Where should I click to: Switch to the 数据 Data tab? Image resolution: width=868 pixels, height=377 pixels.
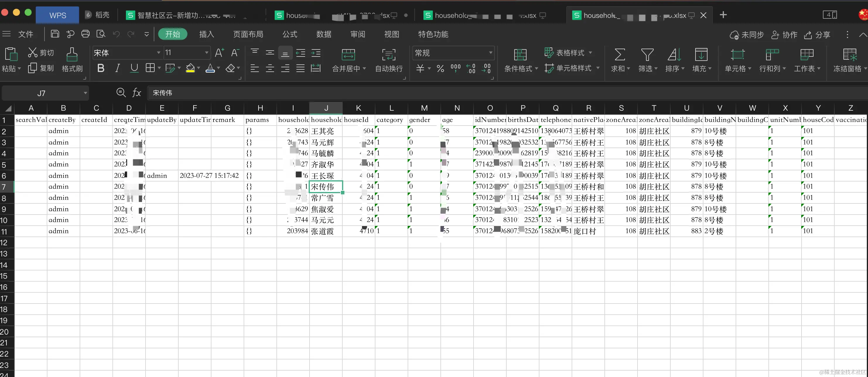pos(324,34)
